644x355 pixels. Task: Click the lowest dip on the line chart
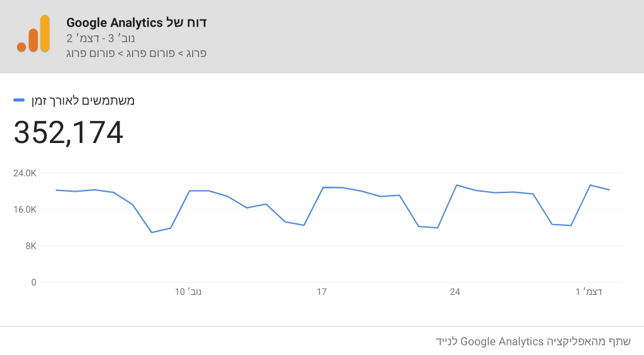(152, 232)
